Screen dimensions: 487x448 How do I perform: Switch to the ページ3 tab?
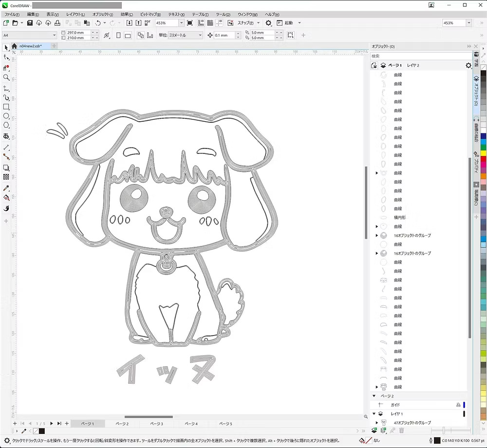[157, 424]
